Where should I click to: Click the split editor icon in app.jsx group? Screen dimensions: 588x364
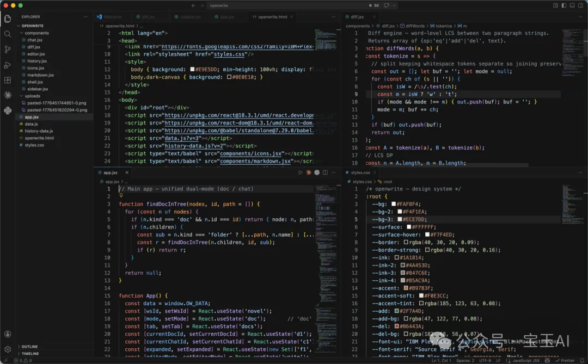tap(325, 172)
